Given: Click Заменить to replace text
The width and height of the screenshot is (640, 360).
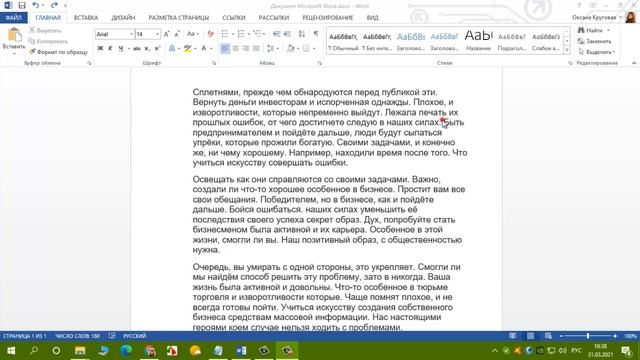Looking at the screenshot, I should [x=595, y=41].
